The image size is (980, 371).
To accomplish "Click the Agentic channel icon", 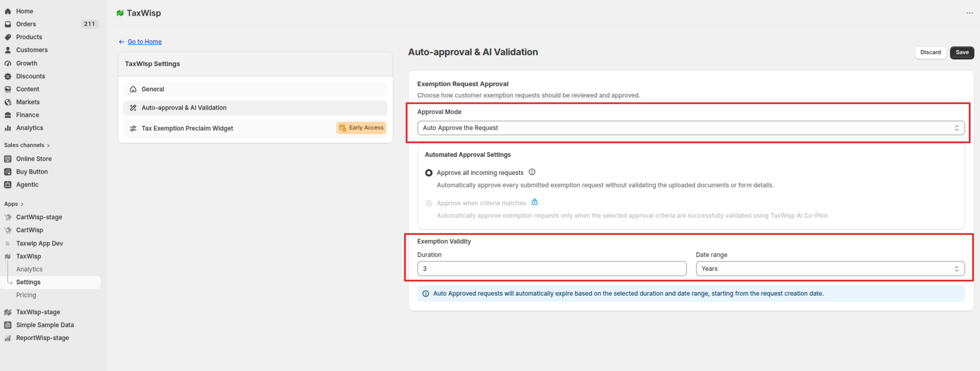I will pyautogui.click(x=7, y=185).
